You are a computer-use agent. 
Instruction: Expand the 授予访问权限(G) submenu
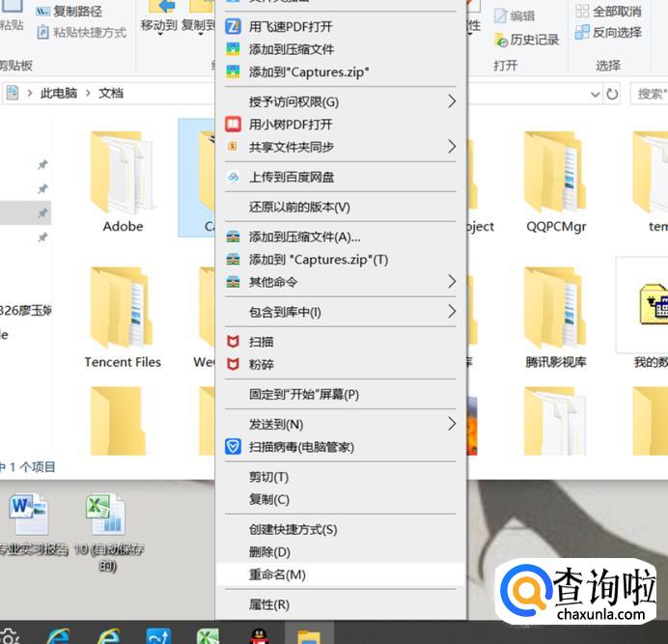click(452, 101)
